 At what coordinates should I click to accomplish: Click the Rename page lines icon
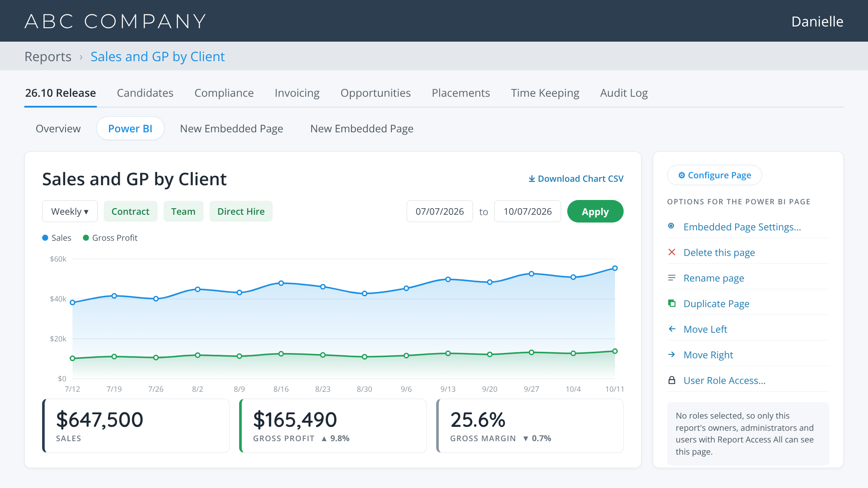pyautogui.click(x=672, y=278)
